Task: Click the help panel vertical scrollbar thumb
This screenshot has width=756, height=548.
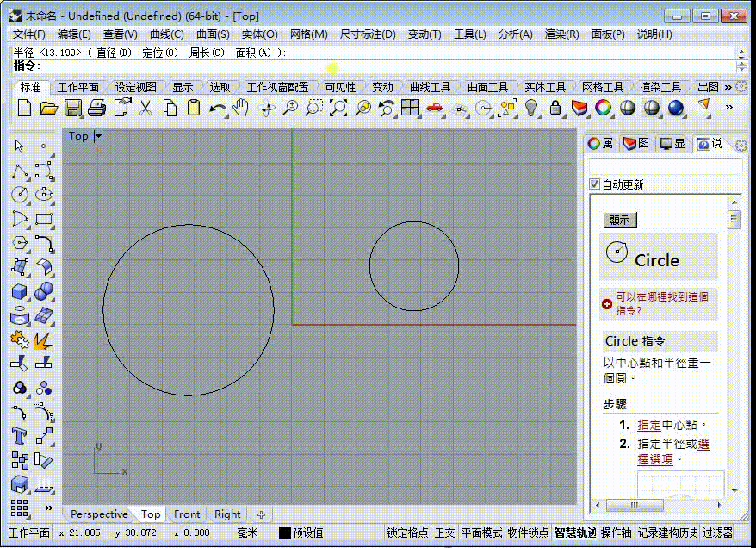Action: [x=734, y=220]
